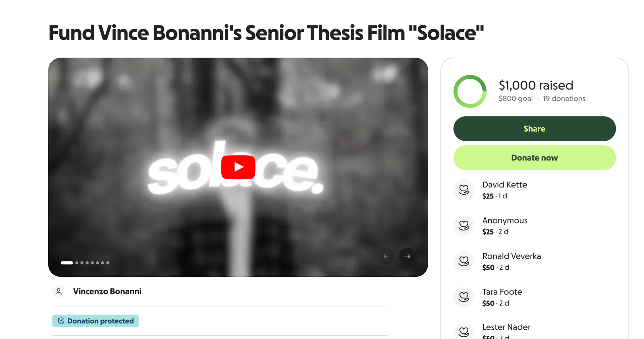
Task: Click the David Kette donor name
Action: 504,185
